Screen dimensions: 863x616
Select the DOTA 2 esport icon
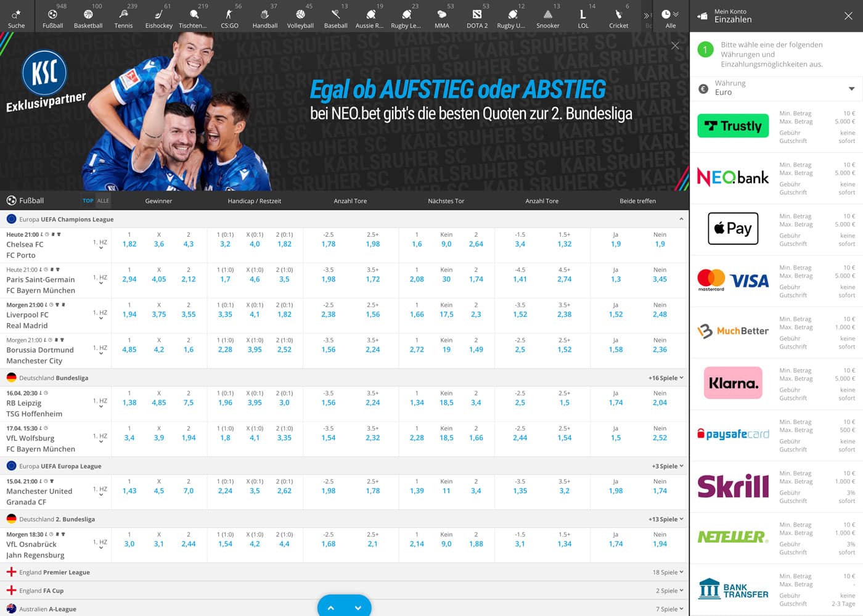(477, 15)
